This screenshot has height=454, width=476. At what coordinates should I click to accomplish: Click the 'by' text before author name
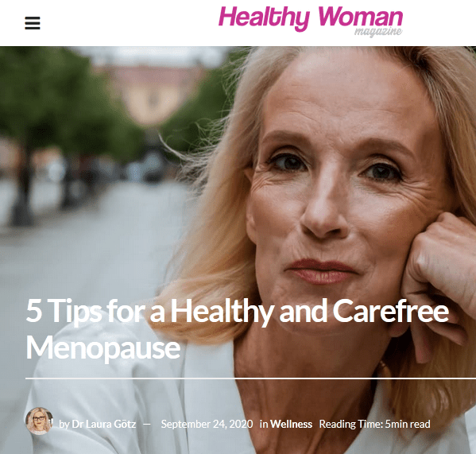[x=64, y=425]
